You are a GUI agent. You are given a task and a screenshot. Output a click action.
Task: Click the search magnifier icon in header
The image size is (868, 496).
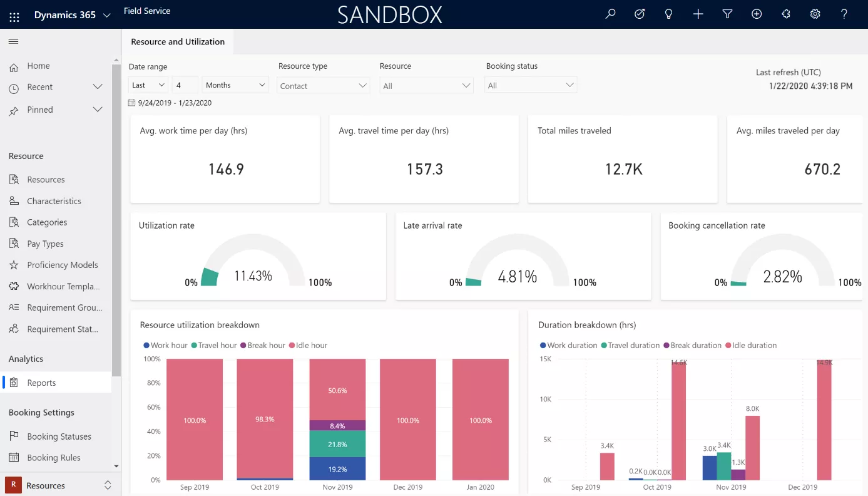(610, 14)
